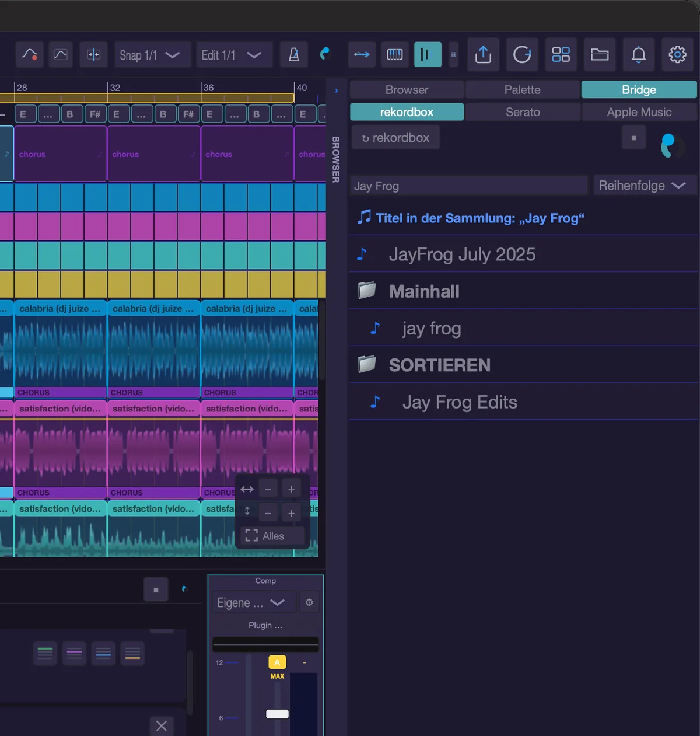Screen dimensions: 700x736
Task: Open the Edit 1/1 dropdown
Action: coord(235,55)
